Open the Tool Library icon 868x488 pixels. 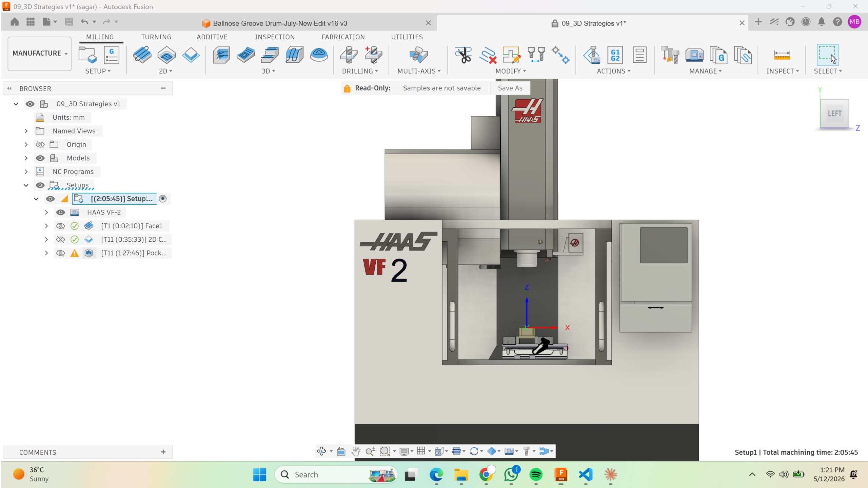670,55
